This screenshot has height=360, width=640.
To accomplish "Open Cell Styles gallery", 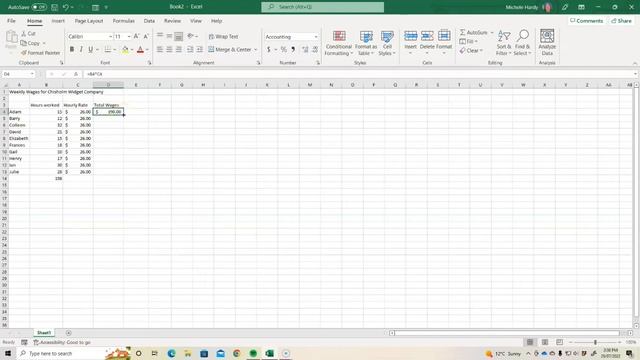I will [387, 43].
